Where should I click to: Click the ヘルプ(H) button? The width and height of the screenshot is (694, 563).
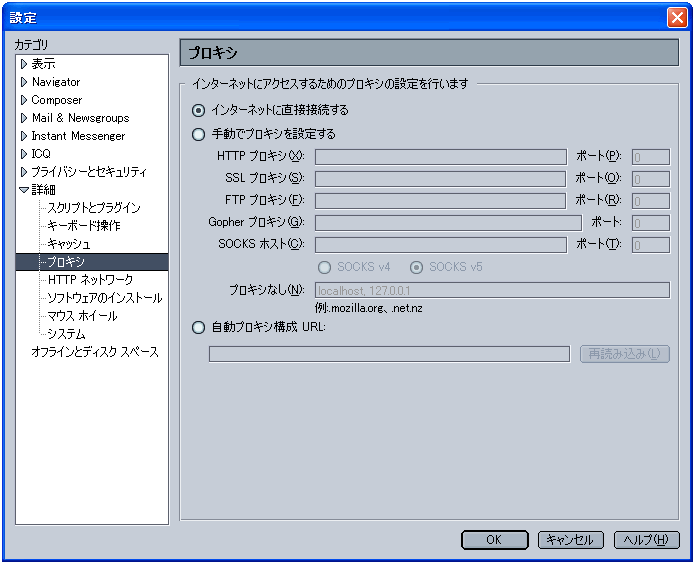(x=646, y=540)
